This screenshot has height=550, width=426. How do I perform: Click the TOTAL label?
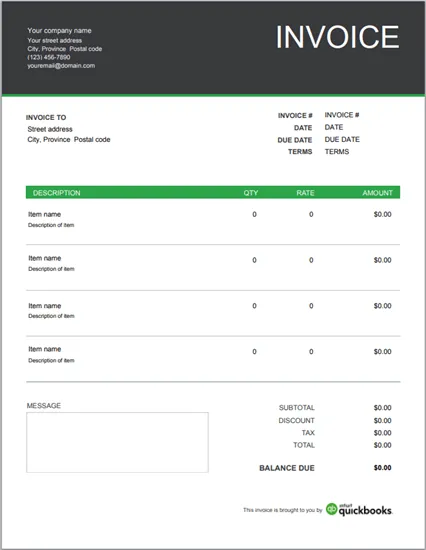click(304, 445)
